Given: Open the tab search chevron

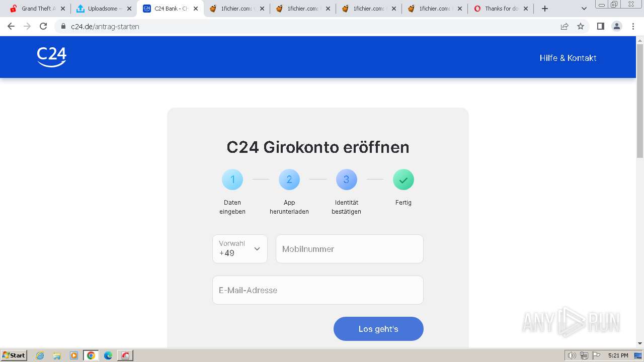Looking at the screenshot, I should [584, 9].
